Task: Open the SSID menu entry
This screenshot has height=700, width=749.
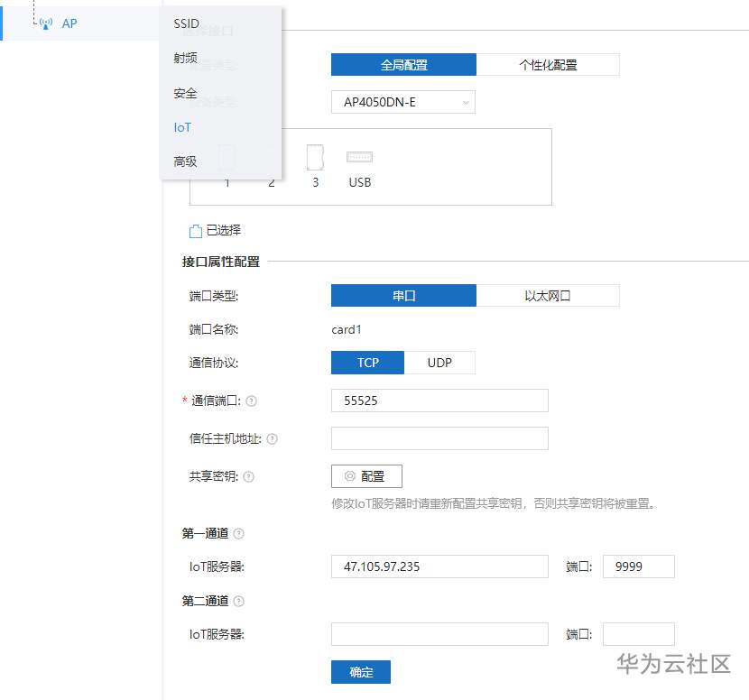Action: pyautogui.click(x=186, y=23)
